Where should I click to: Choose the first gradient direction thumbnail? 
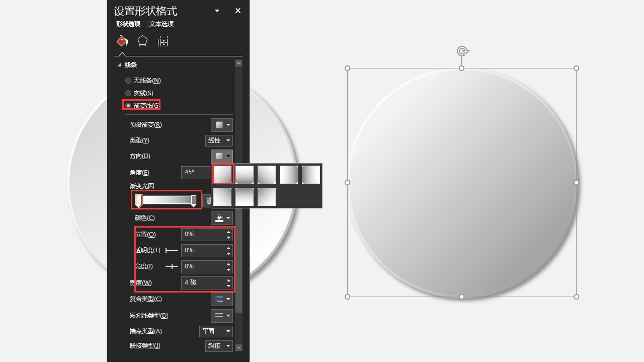pyautogui.click(x=222, y=175)
